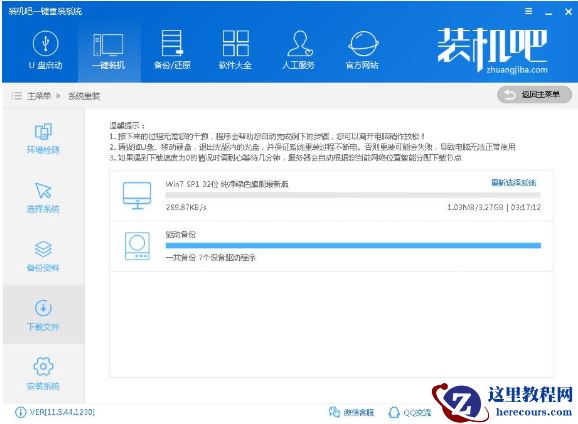
Task: Open 软件大全 software library
Action: point(235,51)
